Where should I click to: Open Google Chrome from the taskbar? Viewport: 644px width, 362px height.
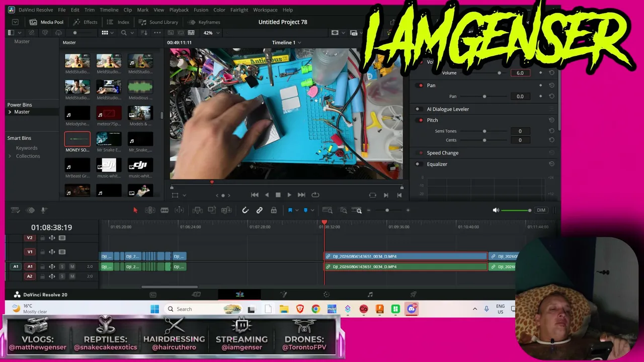coord(315,309)
